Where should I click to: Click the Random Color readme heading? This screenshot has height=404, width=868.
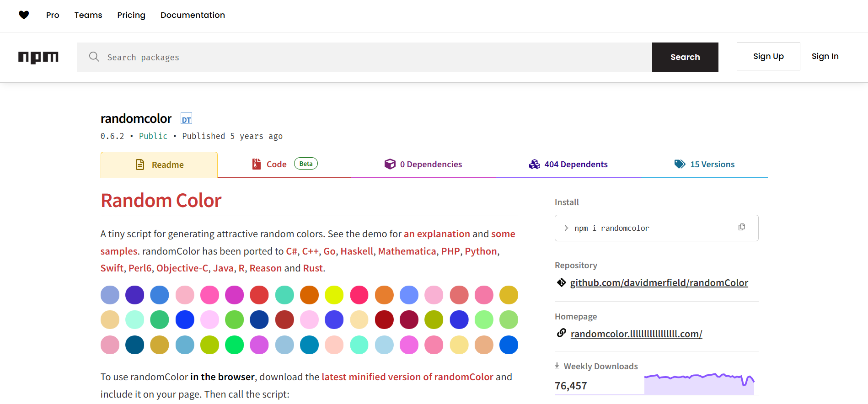(x=161, y=201)
